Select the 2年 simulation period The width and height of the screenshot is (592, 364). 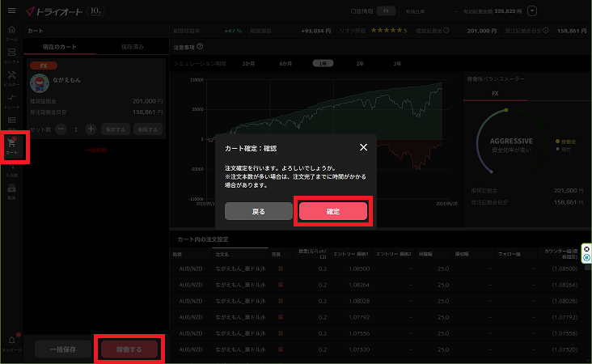(360, 63)
